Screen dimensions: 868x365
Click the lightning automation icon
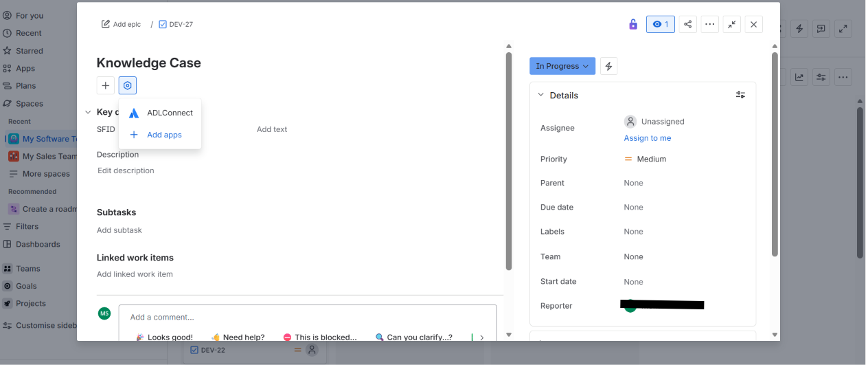608,66
